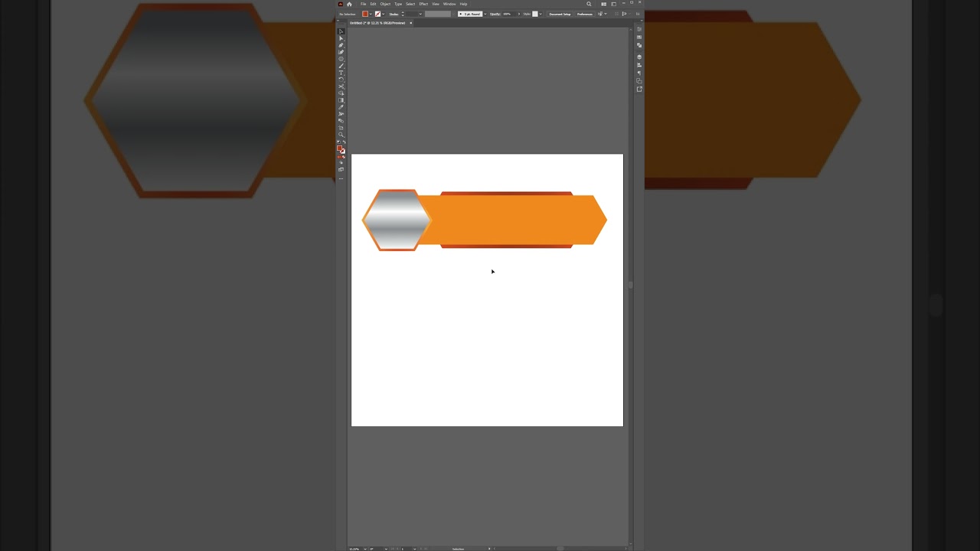The image size is (980, 551).
Task: Select the Eyedropper tool
Action: point(341,107)
